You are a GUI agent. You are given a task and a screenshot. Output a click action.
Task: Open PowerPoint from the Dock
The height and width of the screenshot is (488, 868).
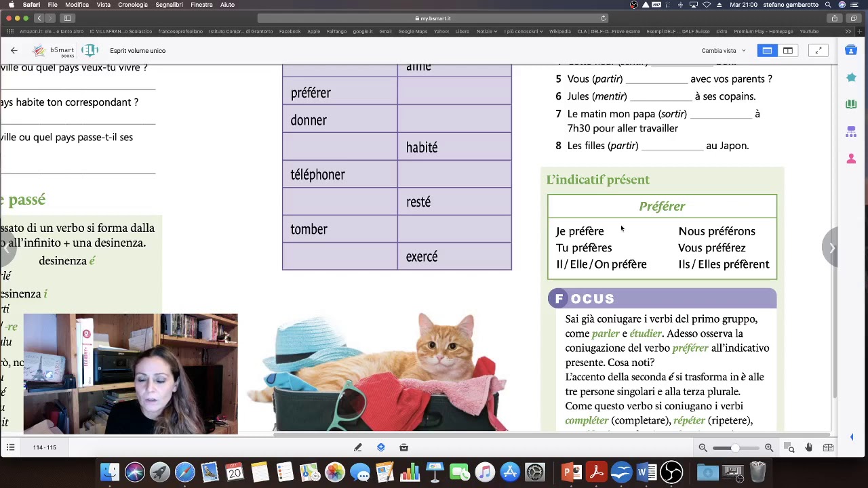click(x=572, y=472)
